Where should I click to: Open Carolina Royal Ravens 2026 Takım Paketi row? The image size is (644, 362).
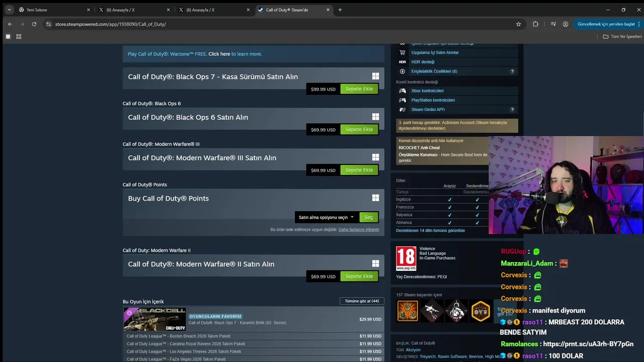point(254,344)
